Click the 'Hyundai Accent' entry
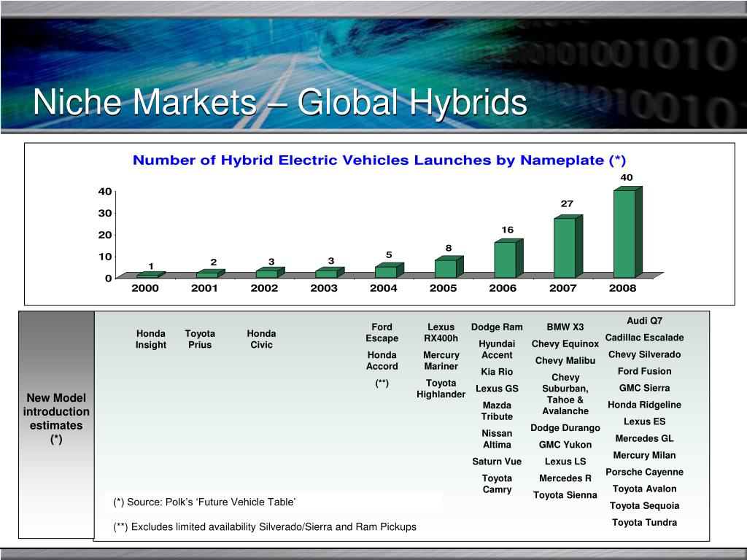747x560 pixels. tap(497, 349)
